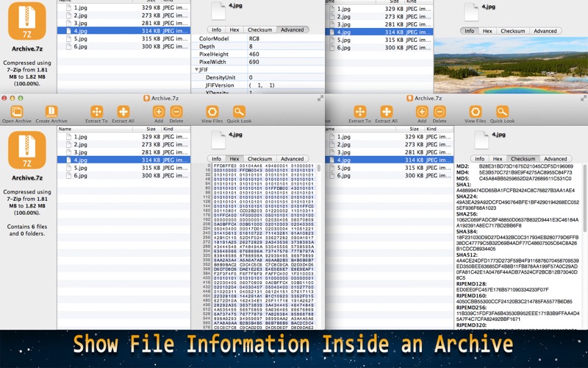Switch to Info tab in ColorModel window
The image size is (588, 368).
pos(216,29)
